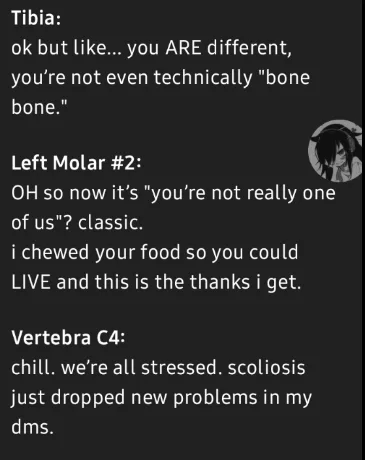365x460 pixels.
Task: Click the word "classic." in the molar's reply
Action: (x=110, y=222)
